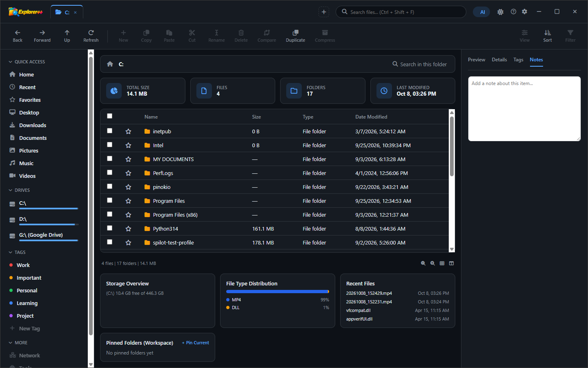
Task: Collapse the MORE section
Action: (x=11, y=343)
